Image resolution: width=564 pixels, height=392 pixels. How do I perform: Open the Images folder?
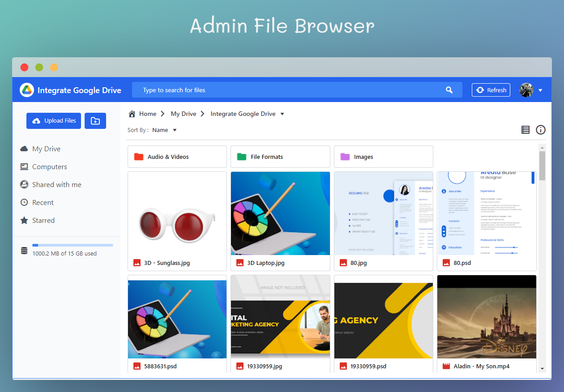pos(384,157)
